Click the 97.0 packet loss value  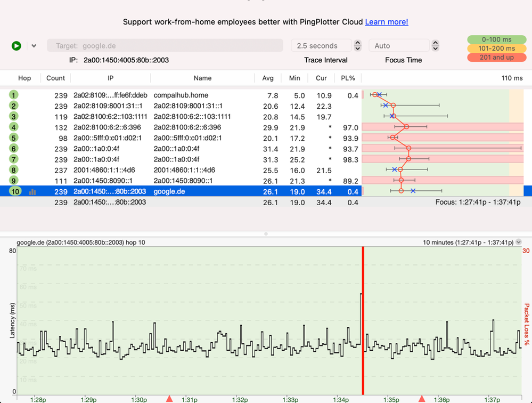point(350,127)
